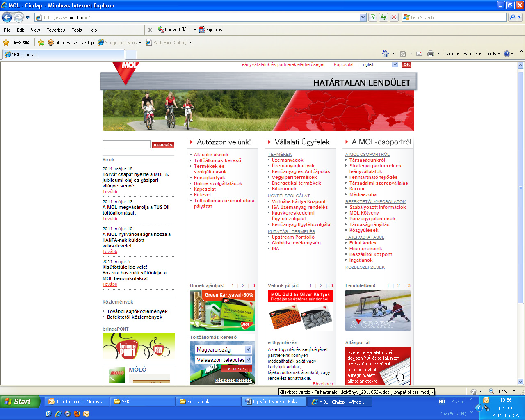Viewport: 525px width, 420px height.
Task: Open the Windows Start button
Action: (20, 402)
